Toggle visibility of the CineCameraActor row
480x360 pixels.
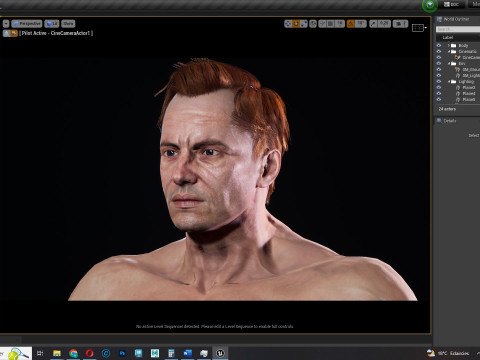(439, 57)
